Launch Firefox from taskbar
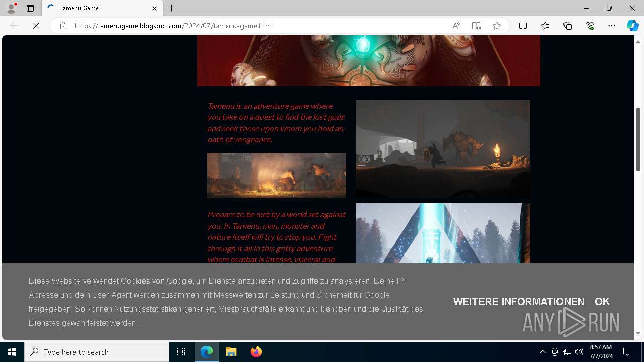 [256, 352]
